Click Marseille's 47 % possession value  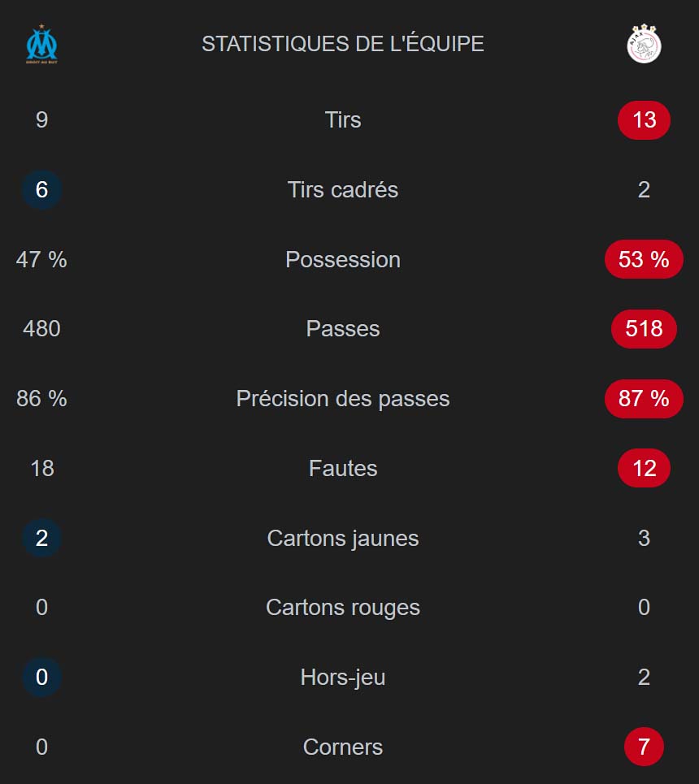pyautogui.click(x=42, y=260)
